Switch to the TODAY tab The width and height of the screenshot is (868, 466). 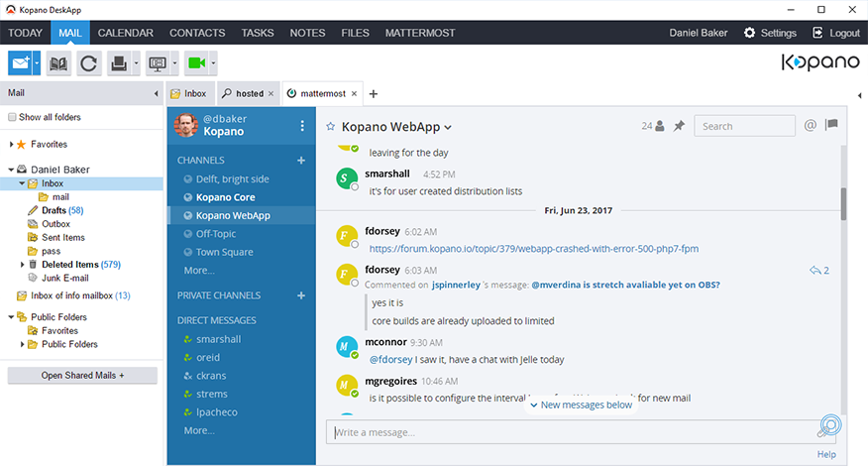[x=25, y=33]
